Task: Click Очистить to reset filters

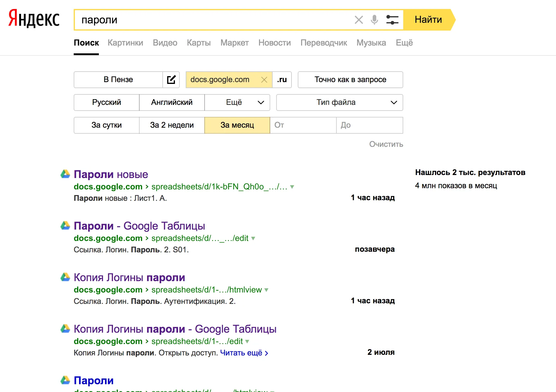Action: pyautogui.click(x=386, y=144)
